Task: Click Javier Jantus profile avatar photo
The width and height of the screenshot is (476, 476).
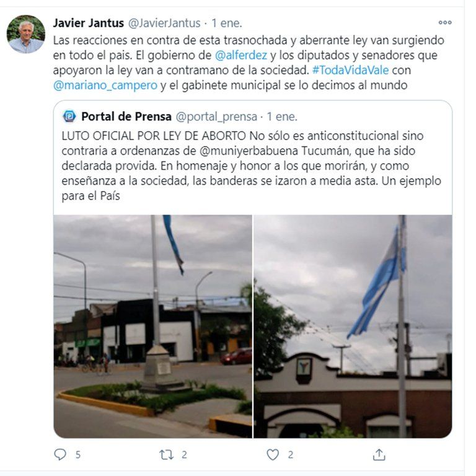Action: [26, 34]
